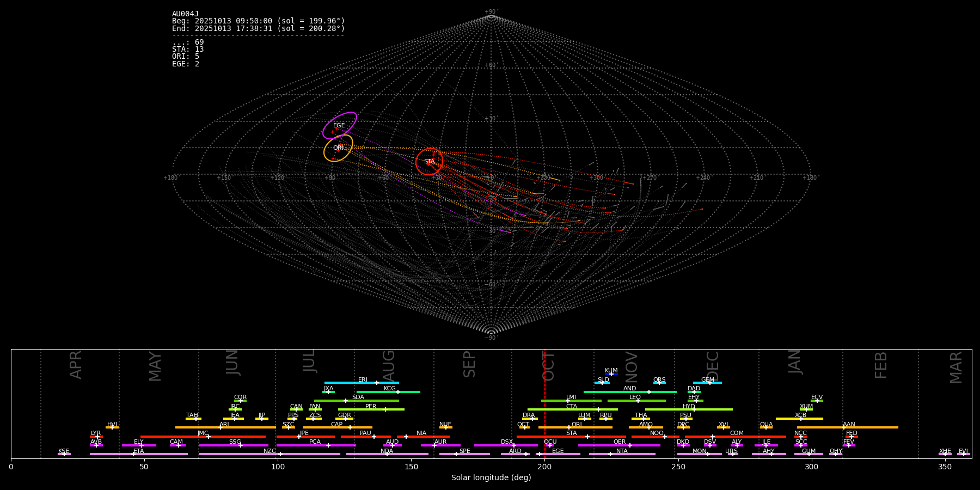The height and width of the screenshot is (490, 980).
Task: Click the MON shower label
Action: pos(700,451)
